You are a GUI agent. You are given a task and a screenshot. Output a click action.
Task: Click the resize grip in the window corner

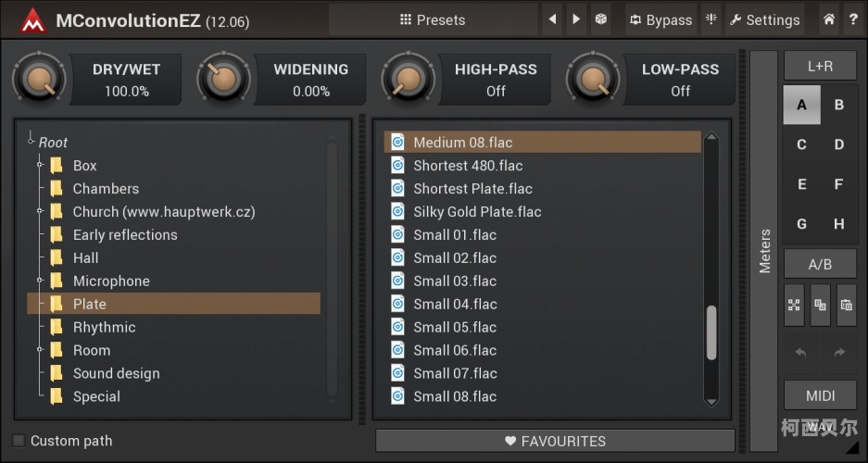coord(852,447)
